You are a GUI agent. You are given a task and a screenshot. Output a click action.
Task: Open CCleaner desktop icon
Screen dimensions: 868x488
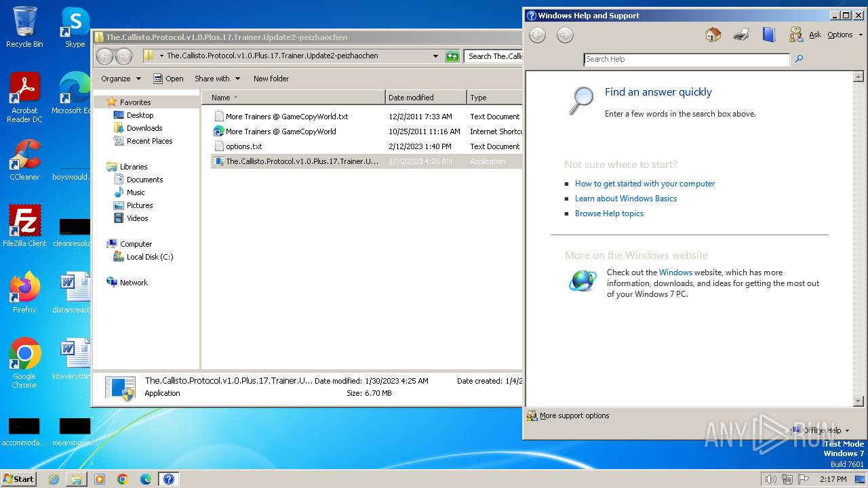coord(24,160)
